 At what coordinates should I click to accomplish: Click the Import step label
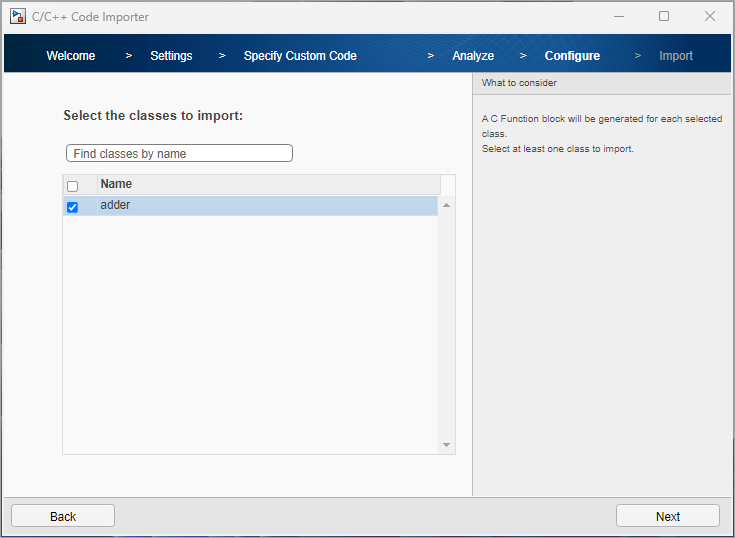pyautogui.click(x=676, y=56)
